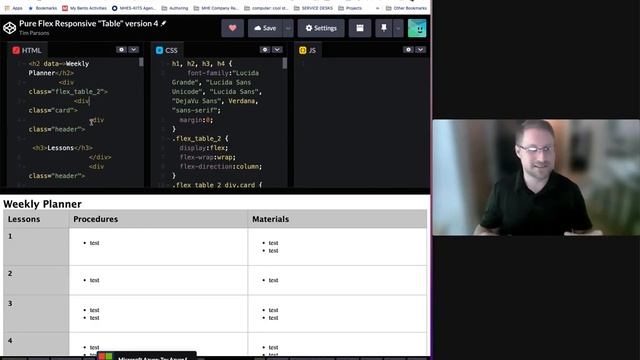Open CSS editor settings gear

point(265,50)
